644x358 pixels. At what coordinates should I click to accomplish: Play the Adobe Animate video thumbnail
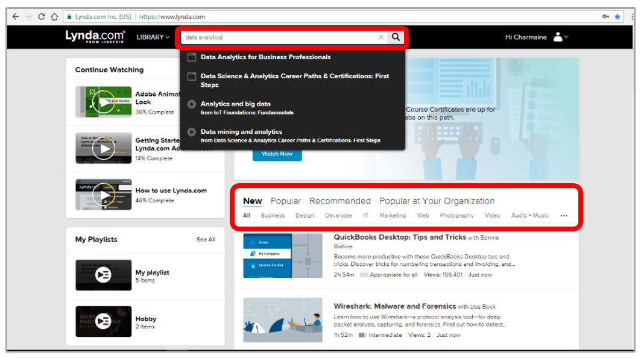104,102
